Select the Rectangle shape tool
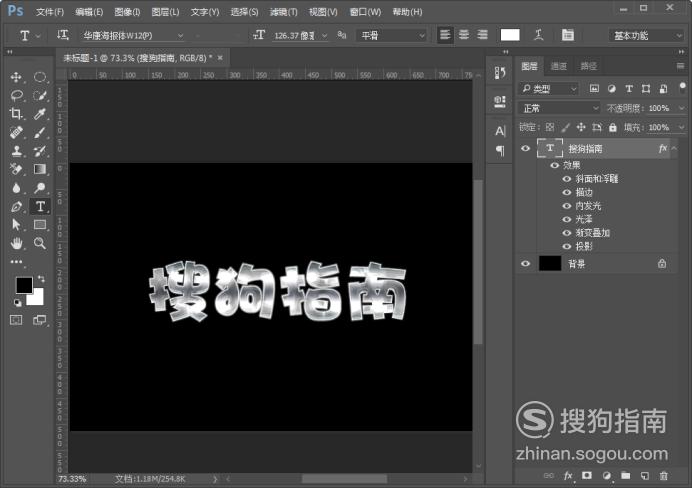 click(x=40, y=225)
